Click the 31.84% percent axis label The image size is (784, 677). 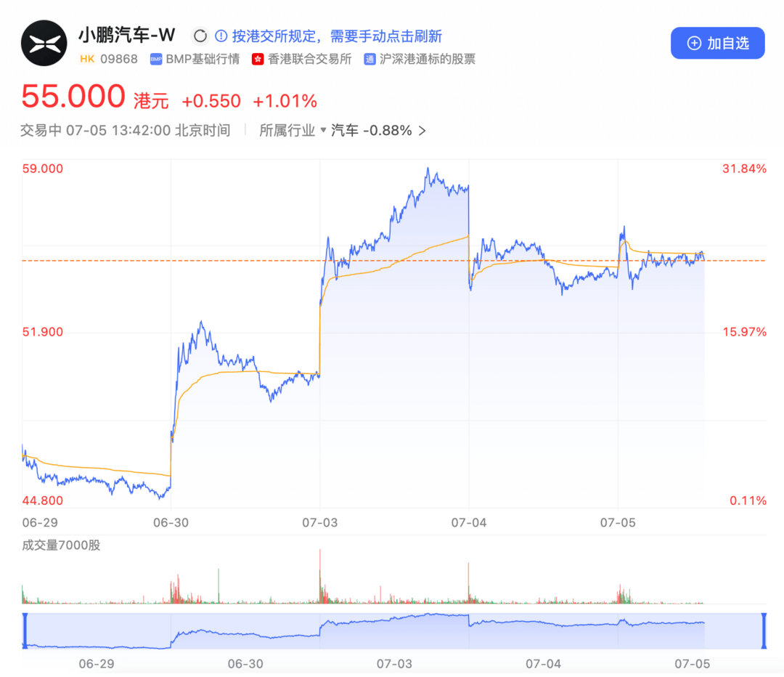(744, 169)
